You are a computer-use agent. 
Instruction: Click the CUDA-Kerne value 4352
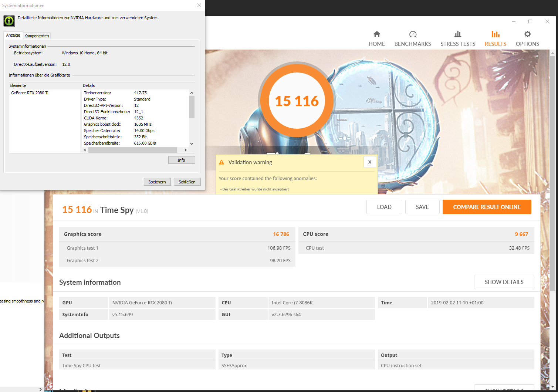click(x=139, y=118)
